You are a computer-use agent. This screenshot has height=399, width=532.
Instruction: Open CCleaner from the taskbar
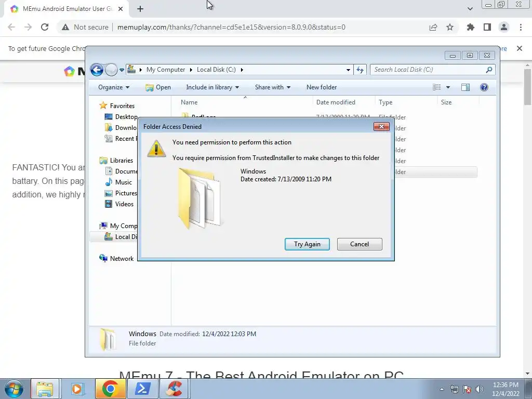coord(174,389)
